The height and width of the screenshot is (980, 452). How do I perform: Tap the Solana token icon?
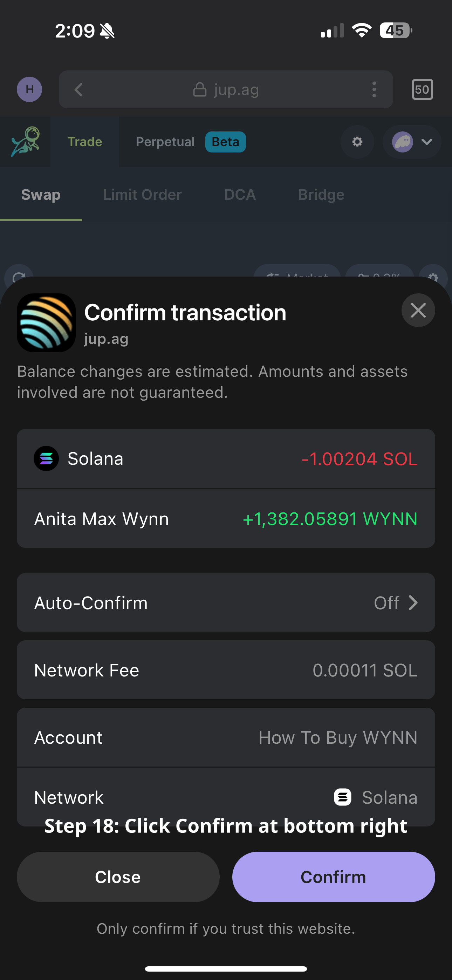[46, 458]
